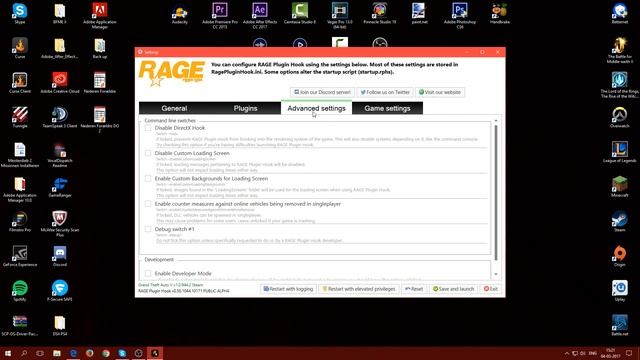
Task: Open Firefox from the taskbar
Action: (x=89, y=353)
